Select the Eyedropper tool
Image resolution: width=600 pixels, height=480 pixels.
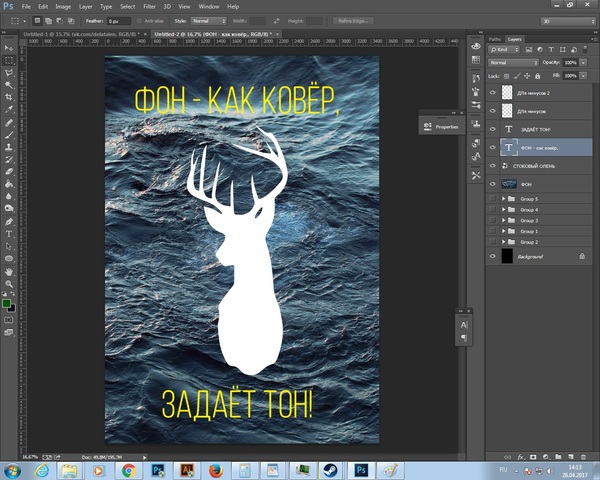[9, 110]
